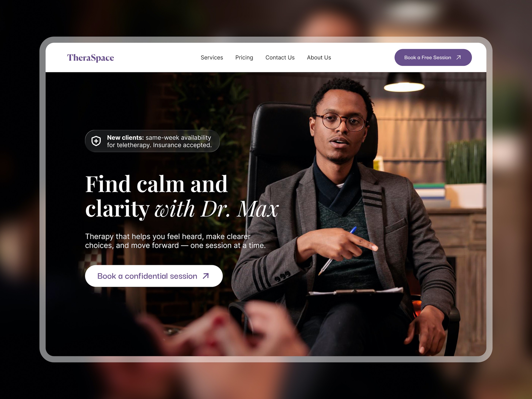
Task: Click the "Find calm and" headline
Action: click(156, 184)
